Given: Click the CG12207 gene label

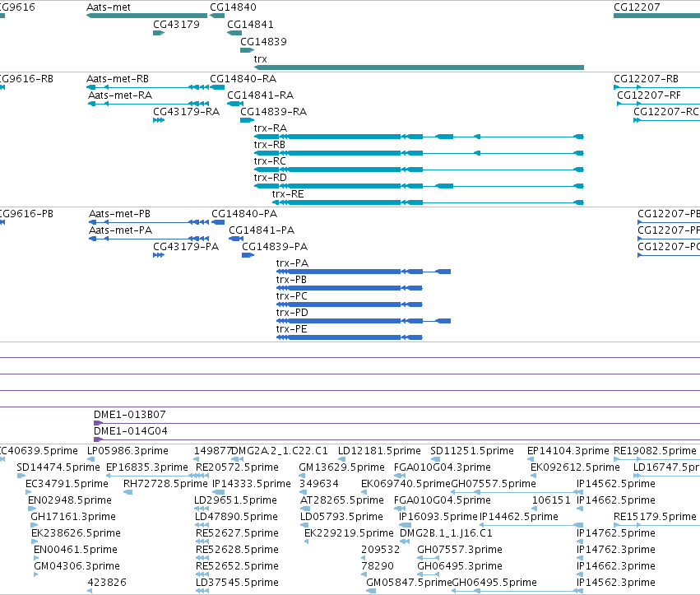Looking at the screenshot, I should point(637,7).
